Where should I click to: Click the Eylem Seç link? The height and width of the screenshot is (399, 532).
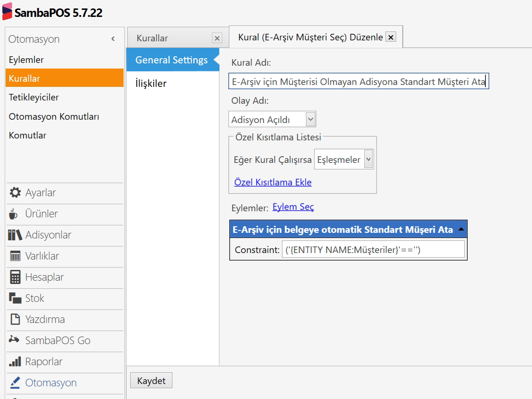click(293, 207)
